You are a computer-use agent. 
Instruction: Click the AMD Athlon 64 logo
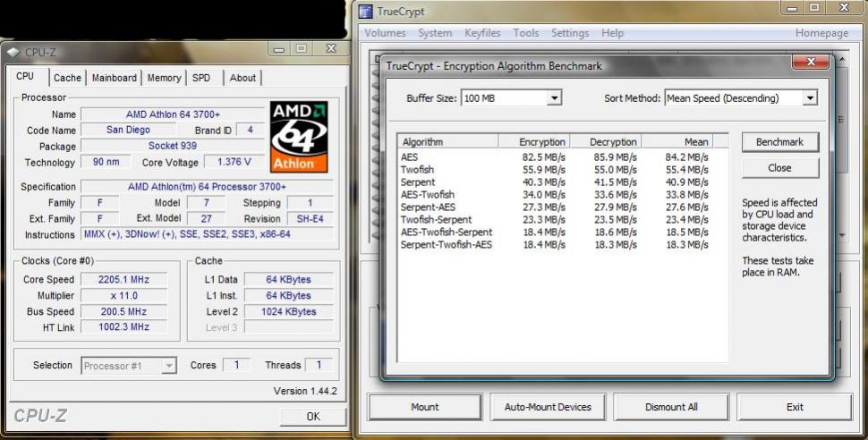pyautogui.click(x=299, y=137)
